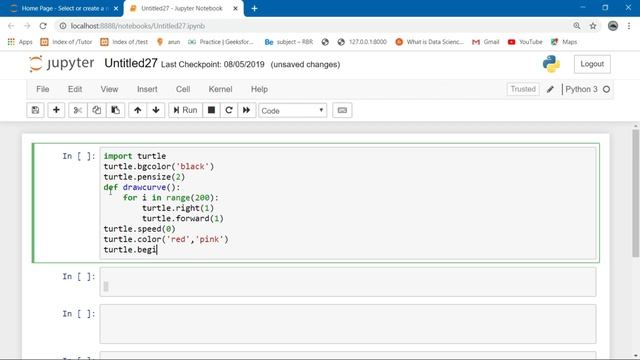This screenshot has width=640, height=360.
Task: Click the Last Checkpoint text
Action: click(x=213, y=64)
